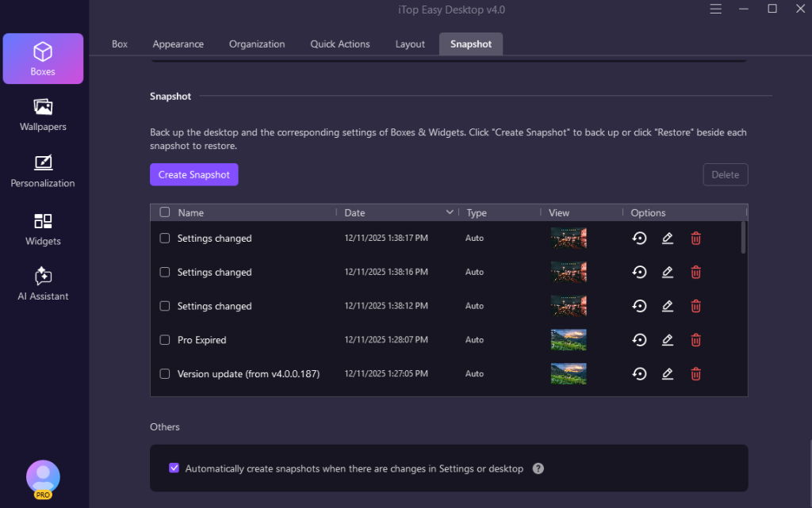Go to the Widgets sidebar section
812x508 pixels.
click(x=43, y=229)
